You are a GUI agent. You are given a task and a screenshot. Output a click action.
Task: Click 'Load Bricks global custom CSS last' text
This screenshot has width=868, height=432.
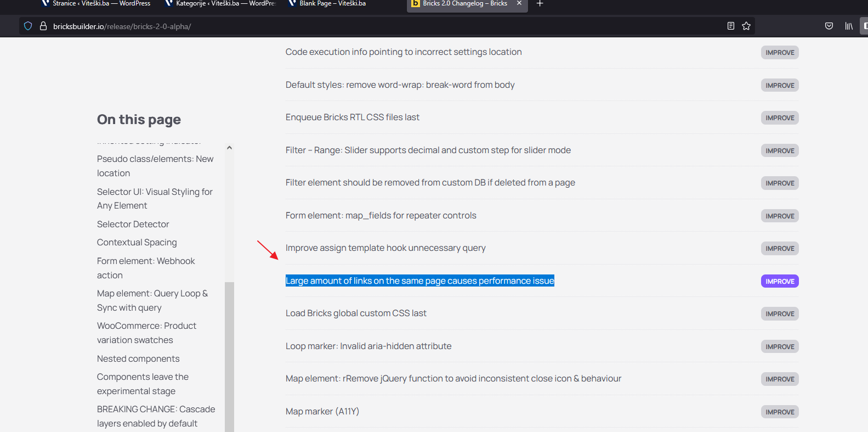356,313
